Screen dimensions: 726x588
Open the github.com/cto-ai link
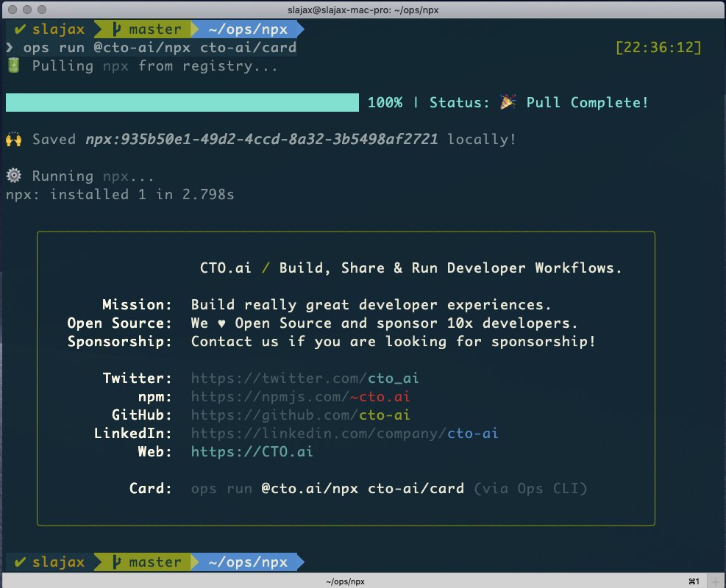[300, 415]
